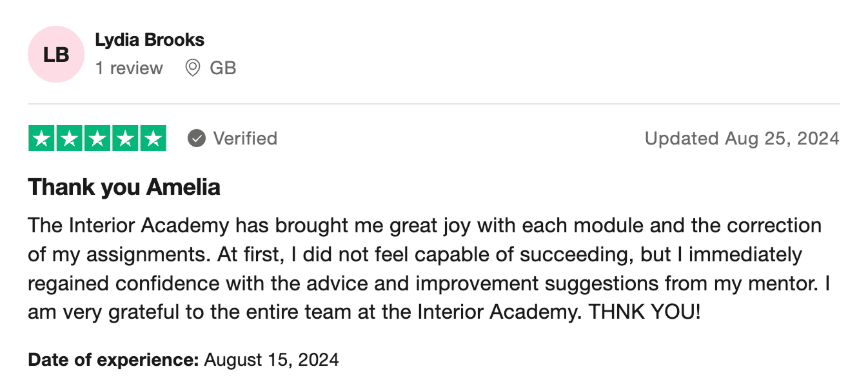
Task: Click the GB country code
Action: (223, 68)
